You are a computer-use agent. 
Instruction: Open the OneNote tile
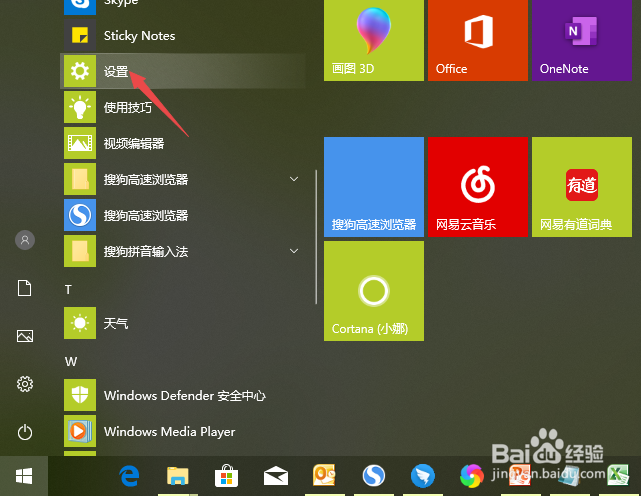click(x=582, y=40)
